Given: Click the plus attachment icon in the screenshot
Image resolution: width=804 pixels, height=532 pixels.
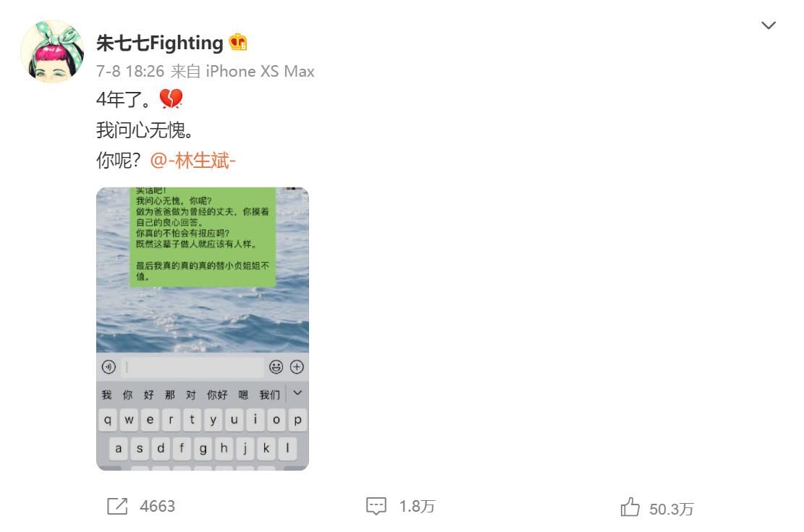Looking at the screenshot, I should coord(297,367).
